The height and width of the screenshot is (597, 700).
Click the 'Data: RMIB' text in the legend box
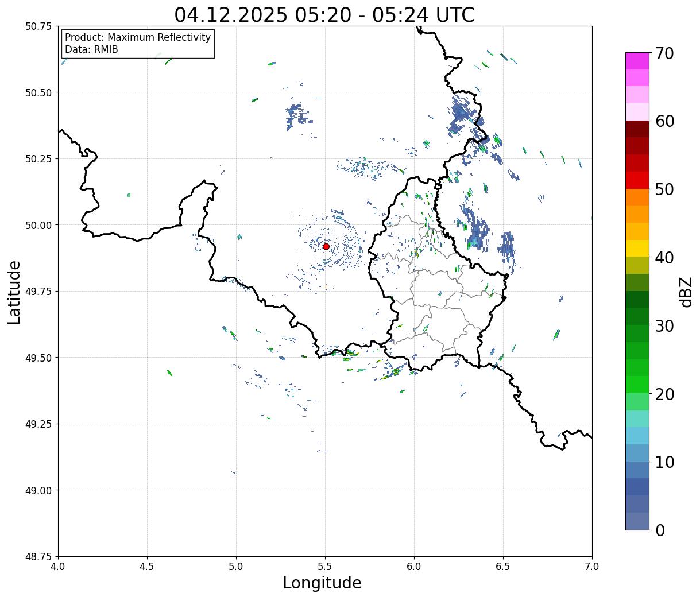point(91,49)
